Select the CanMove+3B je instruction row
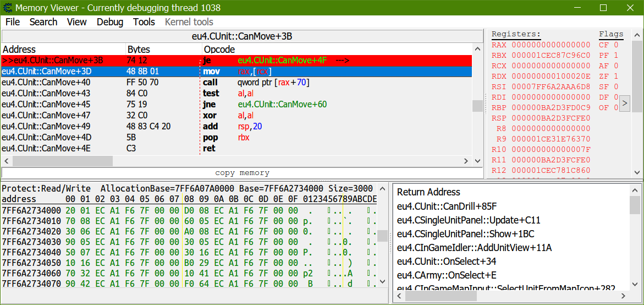 click(236, 61)
